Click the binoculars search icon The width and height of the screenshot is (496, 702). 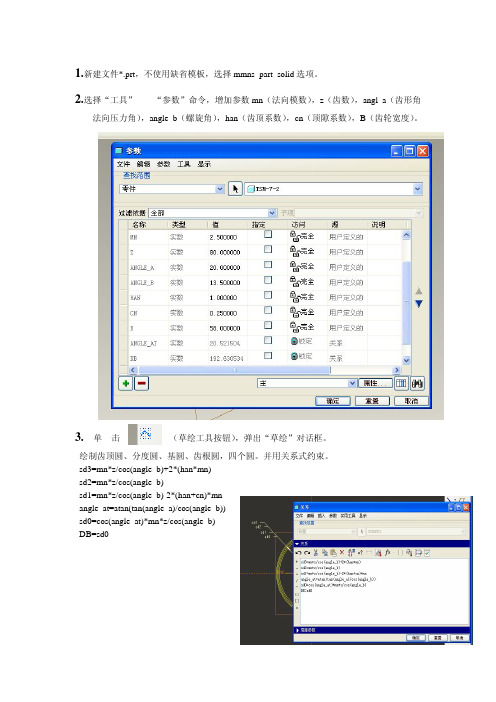[x=417, y=383]
